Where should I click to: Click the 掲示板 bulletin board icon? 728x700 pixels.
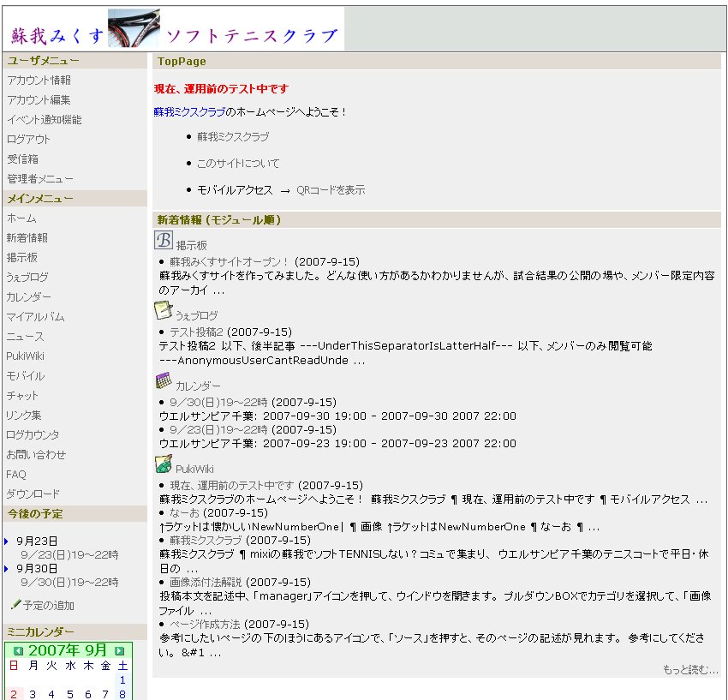tap(163, 241)
